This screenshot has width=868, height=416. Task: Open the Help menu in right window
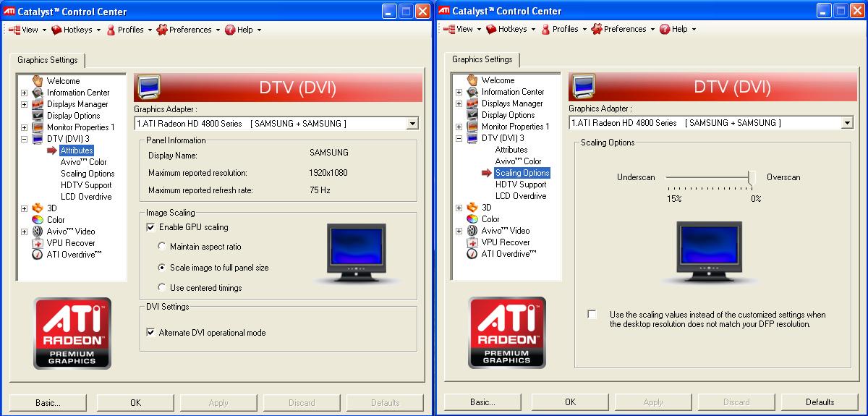[678, 29]
